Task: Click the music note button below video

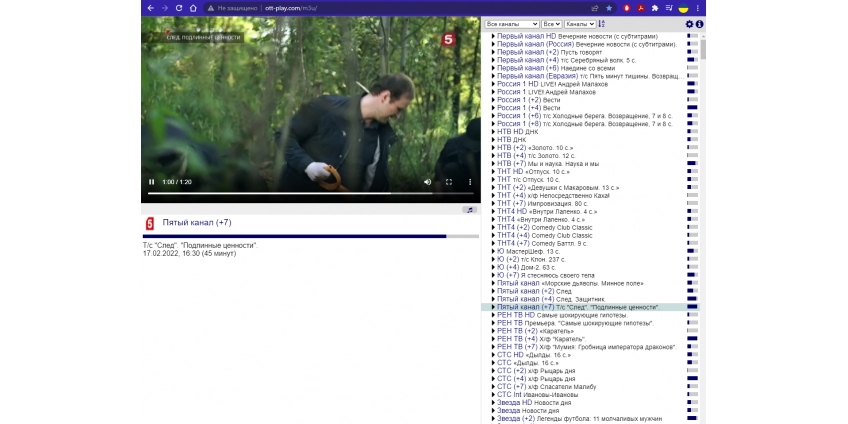Action: 470,209
